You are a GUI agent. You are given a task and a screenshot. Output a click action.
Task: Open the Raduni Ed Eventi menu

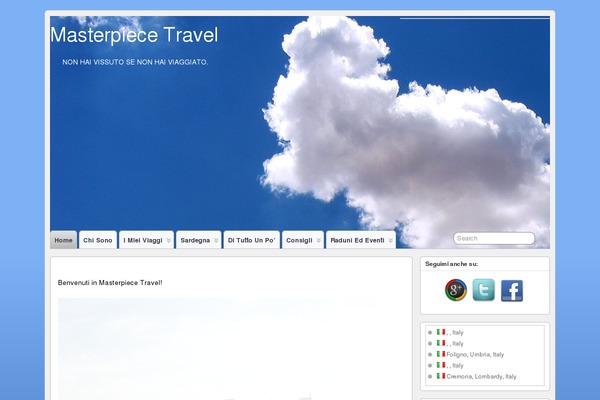point(361,240)
